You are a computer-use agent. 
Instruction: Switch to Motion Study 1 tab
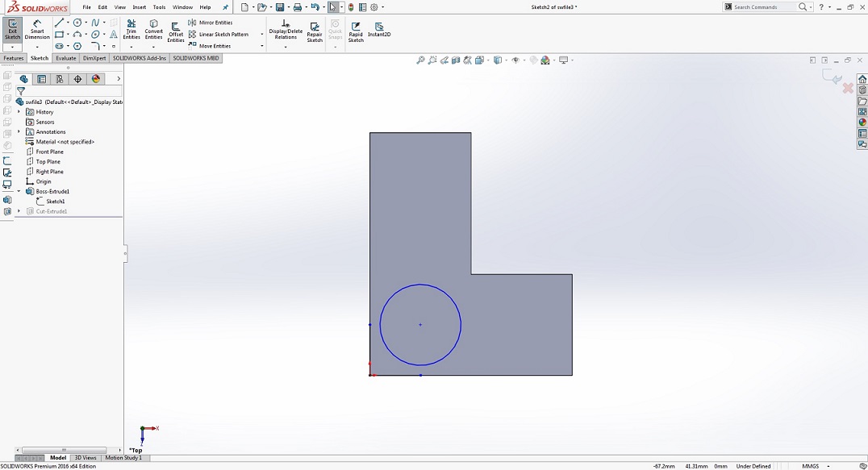(123, 458)
